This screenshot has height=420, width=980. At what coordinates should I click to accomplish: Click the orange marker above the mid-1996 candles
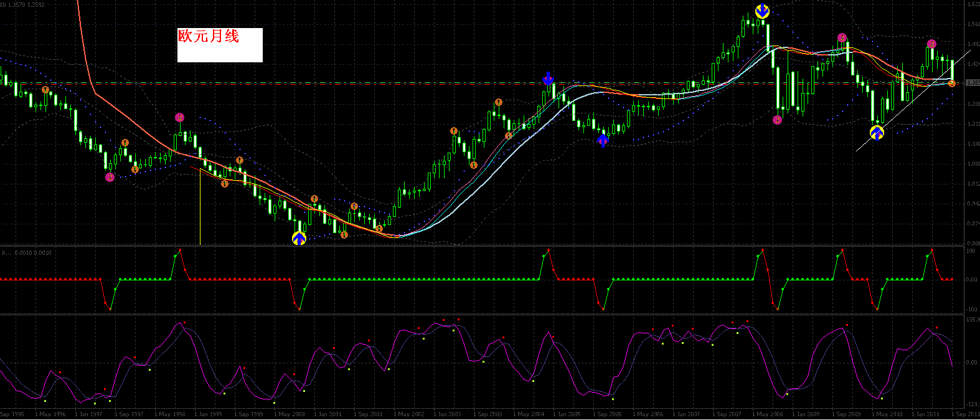click(x=45, y=90)
